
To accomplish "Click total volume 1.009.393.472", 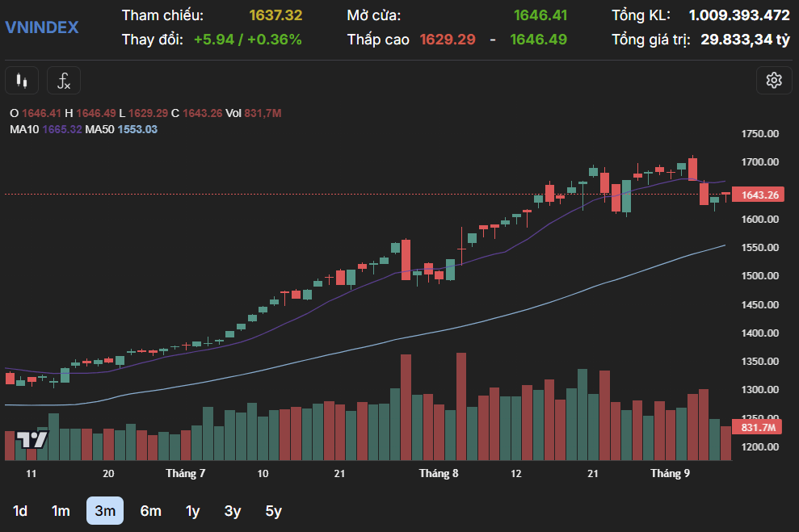I will tap(739, 15).
